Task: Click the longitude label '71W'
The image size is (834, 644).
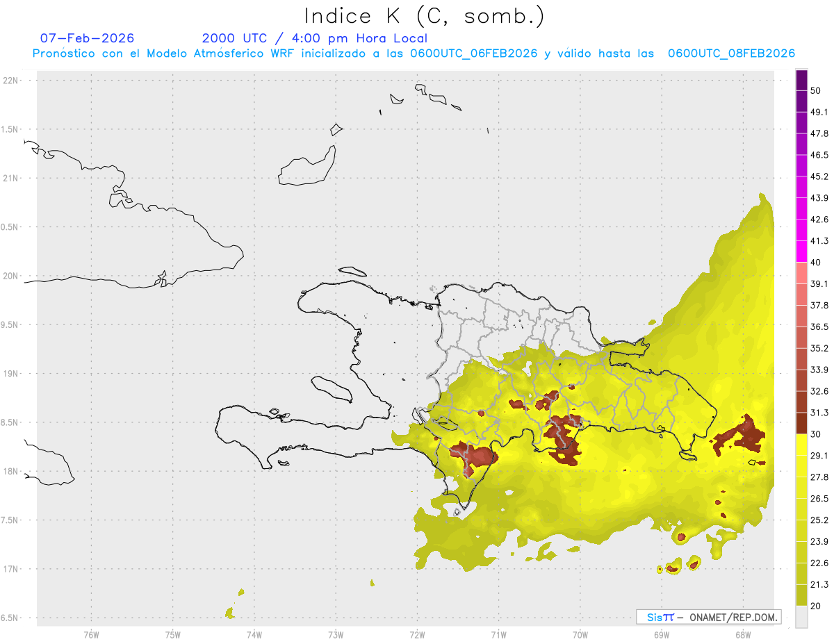Action: [x=498, y=634]
